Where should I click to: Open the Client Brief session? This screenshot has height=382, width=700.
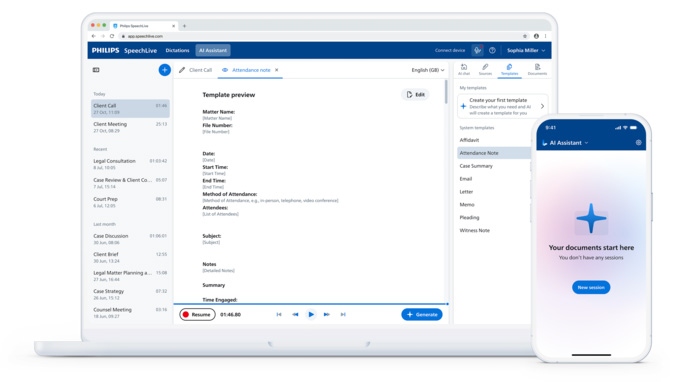click(x=130, y=257)
